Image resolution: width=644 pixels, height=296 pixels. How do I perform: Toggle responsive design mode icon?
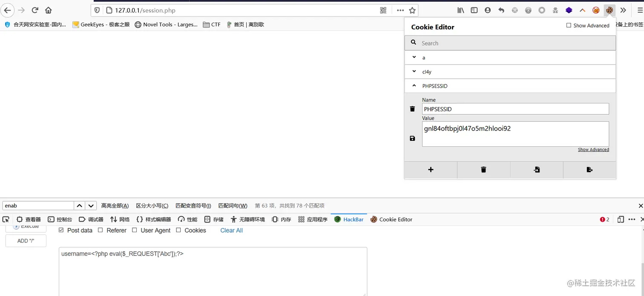(621, 219)
